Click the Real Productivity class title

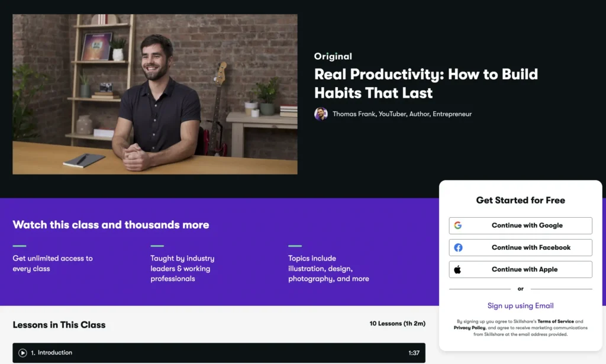point(426,83)
